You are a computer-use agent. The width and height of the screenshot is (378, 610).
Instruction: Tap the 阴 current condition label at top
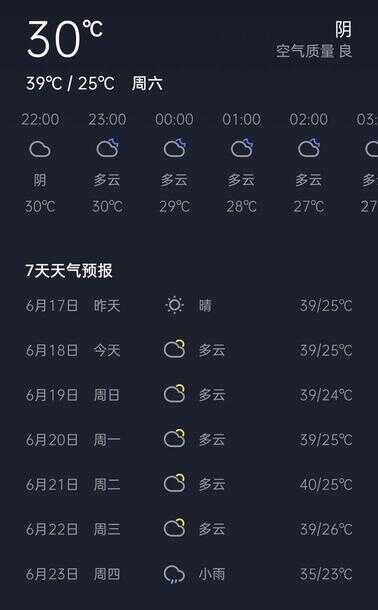click(x=344, y=30)
